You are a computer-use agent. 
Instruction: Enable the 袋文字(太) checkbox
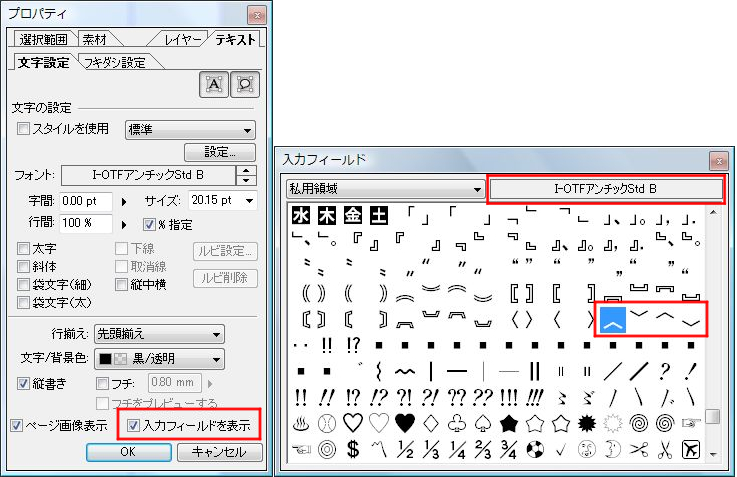pos(23,302)
